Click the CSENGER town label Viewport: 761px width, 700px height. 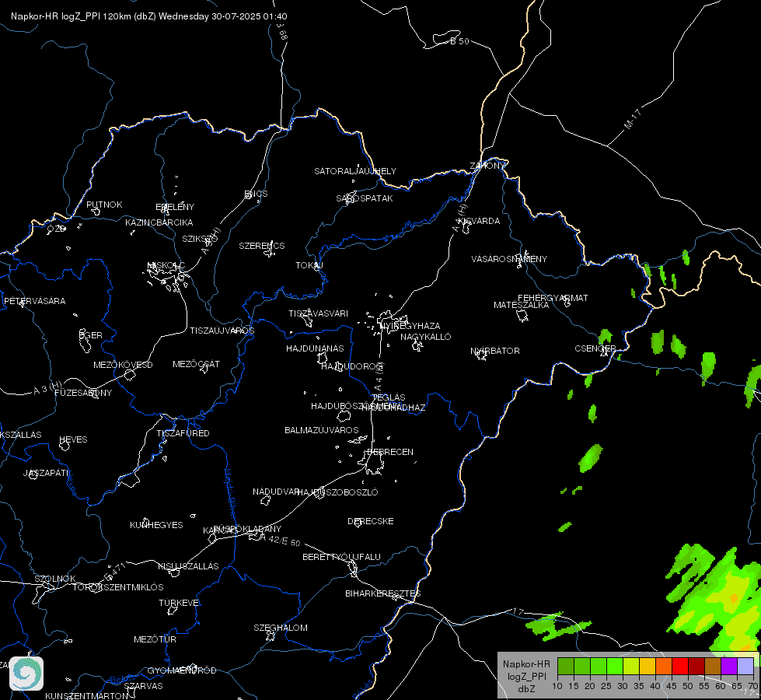coord(595,348)
